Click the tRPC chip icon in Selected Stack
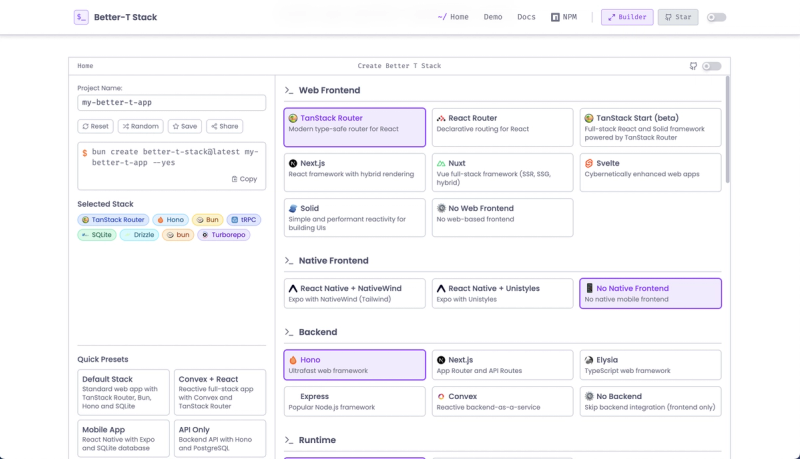Screen dimensions: 800x459 tap(235, 220)
